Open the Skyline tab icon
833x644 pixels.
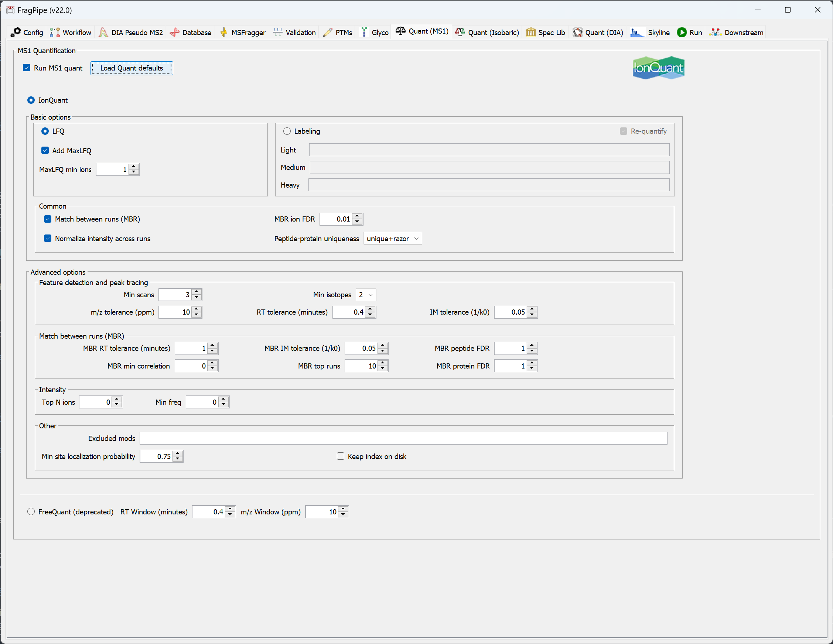click(636, 32)
